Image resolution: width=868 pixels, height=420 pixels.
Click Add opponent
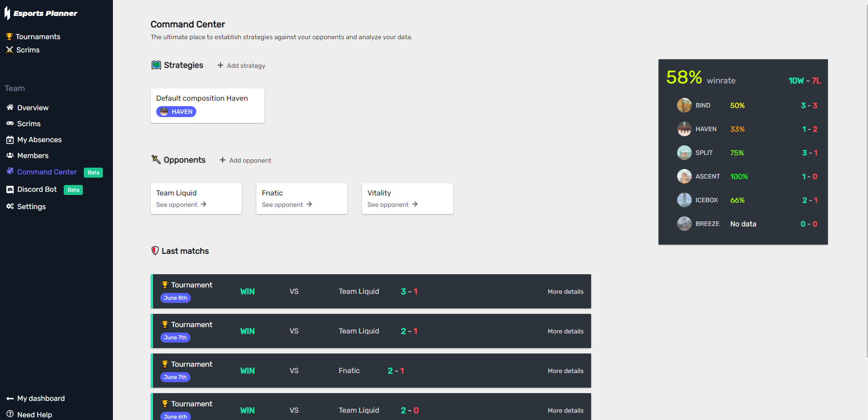click(245, 160)
